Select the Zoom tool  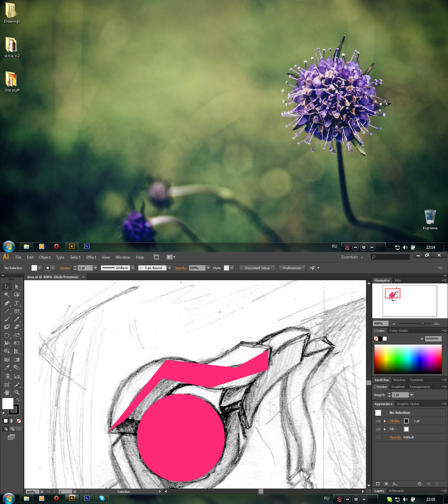(16, 392)
